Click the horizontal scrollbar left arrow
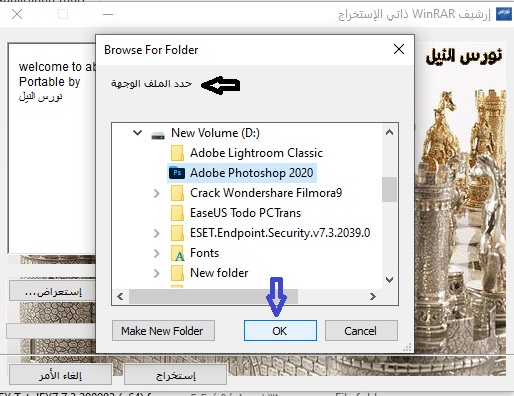Image resolution: width=514 pixels, height=396 pixels. click(121, 296)
